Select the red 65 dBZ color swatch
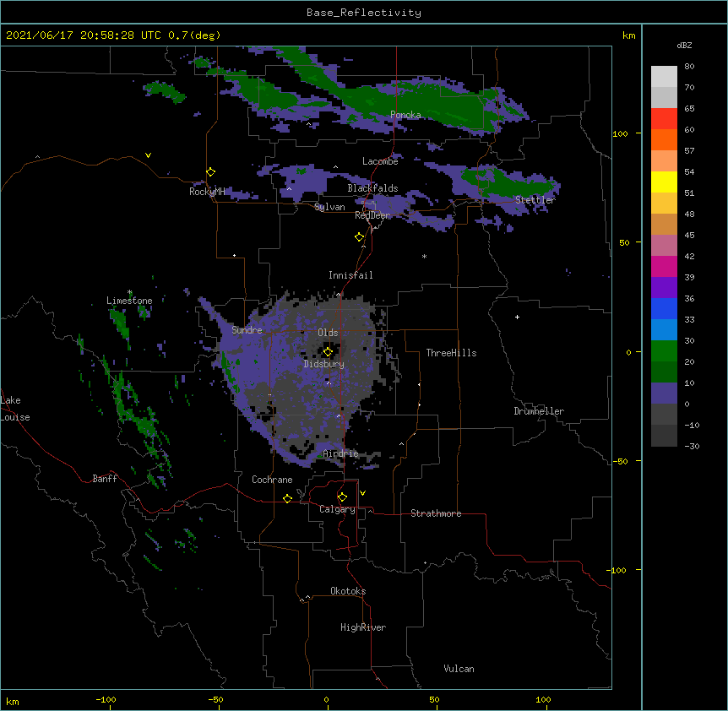Viewport: 728px width, 711px height. click(x=664, y=119)
